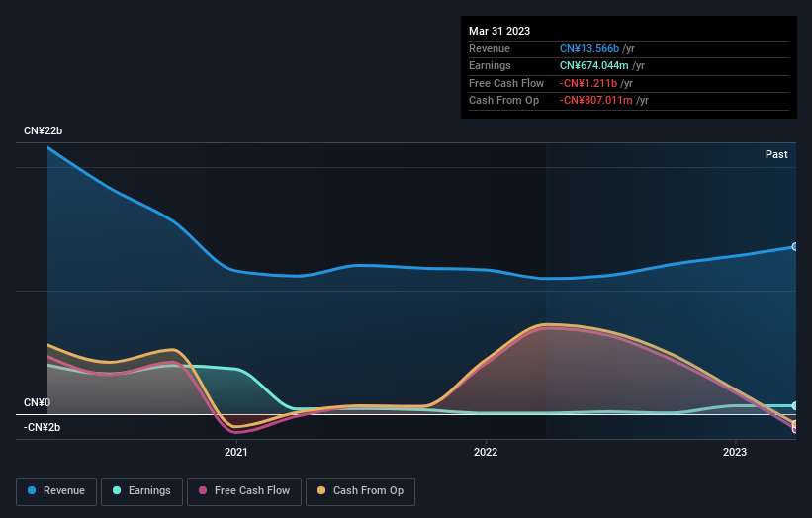This screenshot has width=812, height=518.
Task: Click the CN¥0 axis label
Action: click(x=38, y=402)
